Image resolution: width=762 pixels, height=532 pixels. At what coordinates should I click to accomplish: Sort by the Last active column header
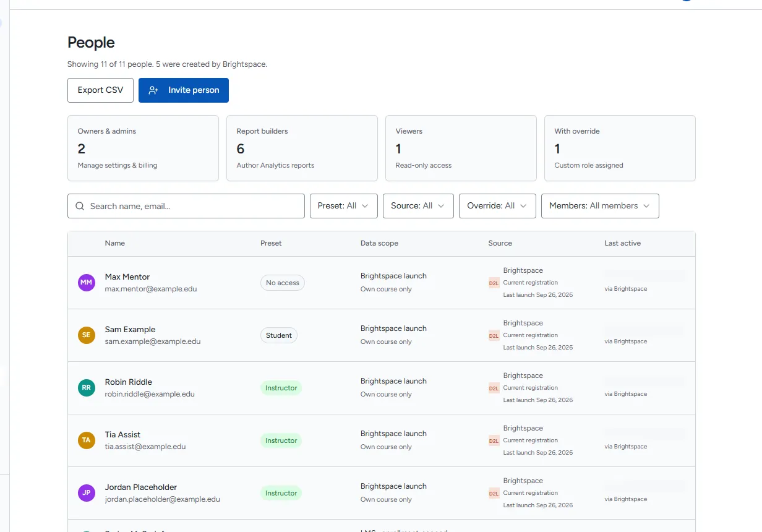[x=622, y=243]
